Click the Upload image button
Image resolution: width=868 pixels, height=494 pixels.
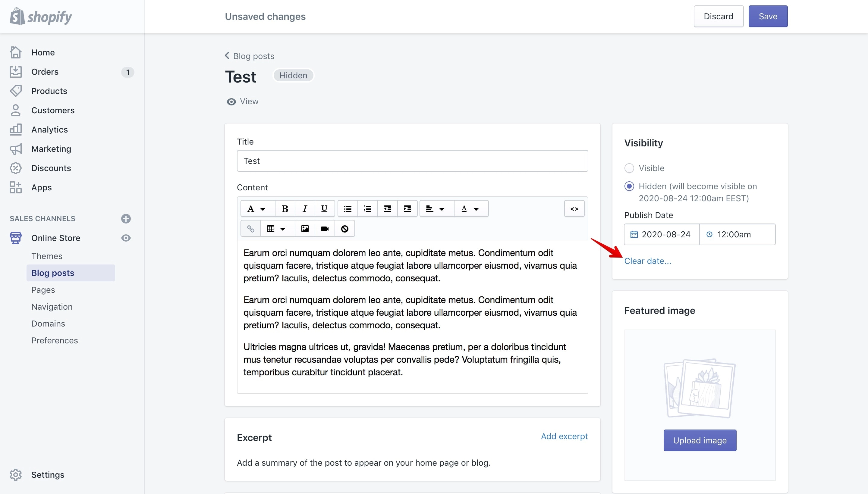coord(700,440)
